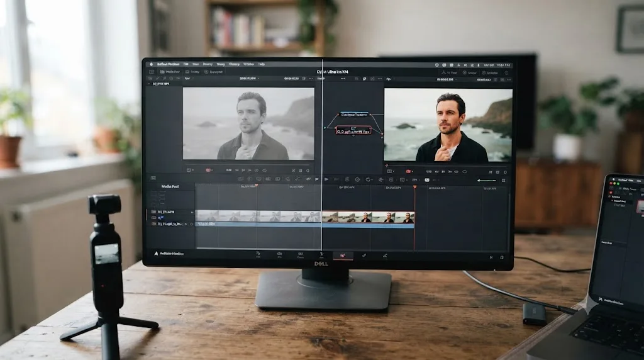
Task: Open the Fusion page tab at bottom
Action: pyautogui.click(x=321, y=255)
